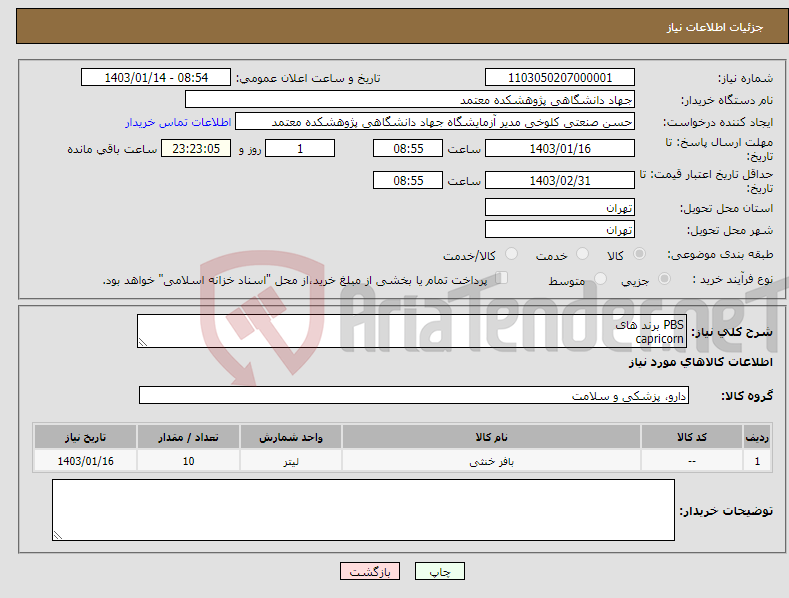This screenshot has width=789, height=598.
Task: Click the product name cell بافر خنثی
Action: click(x=491, y=461)
